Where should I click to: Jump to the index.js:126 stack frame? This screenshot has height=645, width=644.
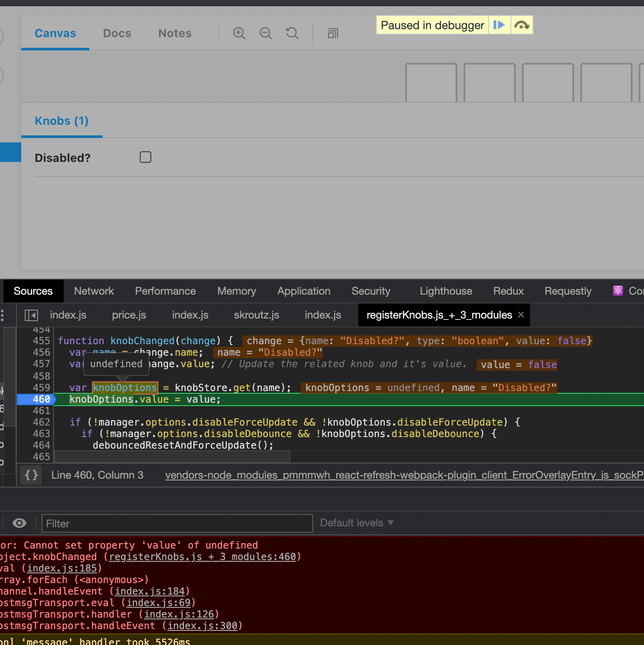(x=179, y=614)
